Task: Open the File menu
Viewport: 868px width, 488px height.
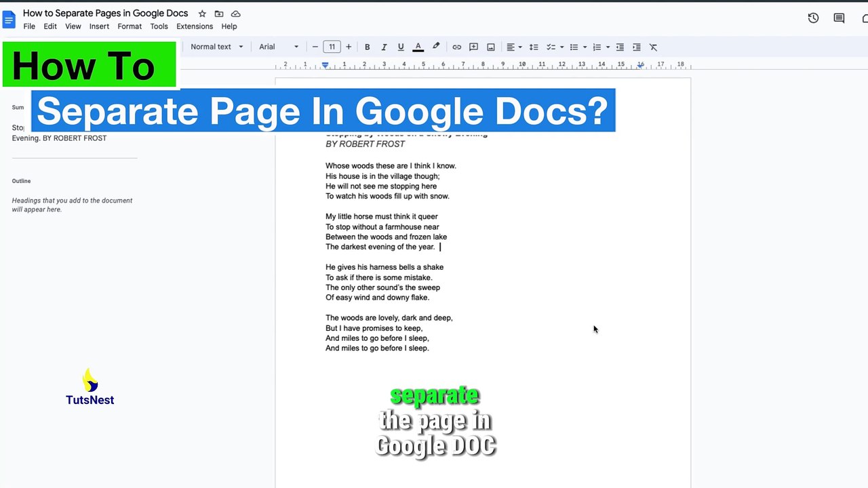Action: tap(29, 26)
